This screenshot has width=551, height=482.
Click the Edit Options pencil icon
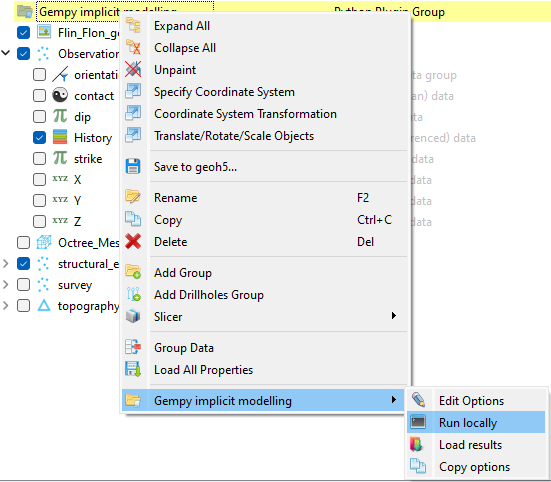(417, 400)
